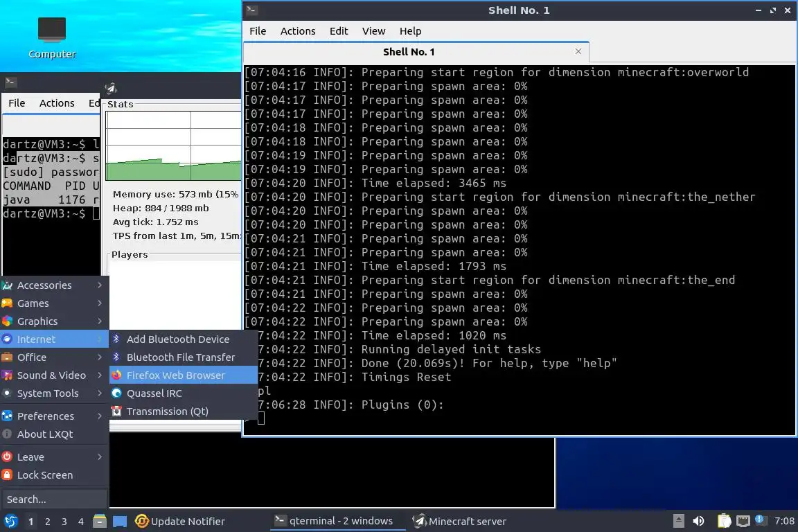Click 'Avg tick: 1.752 ms' text

click(156, 222)
